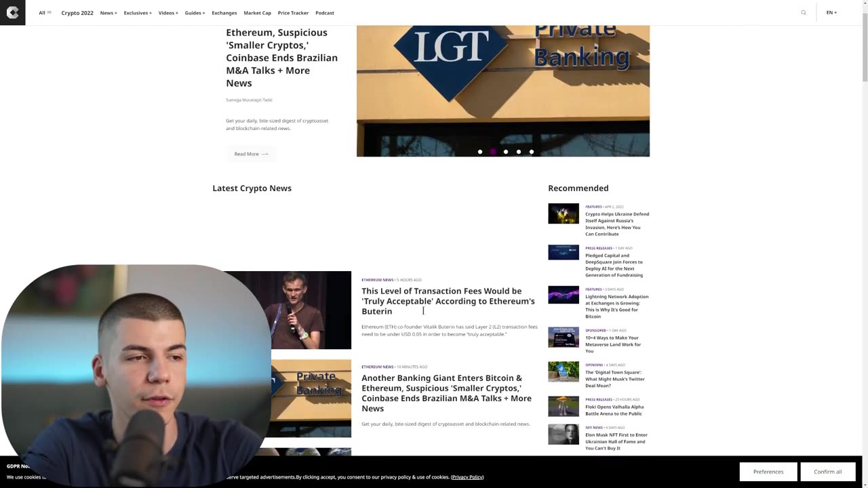Viewport: 868px width, 488px height.
Task: Click author Sumejja Muratagić-Tadić
Action: pos(249,100)
